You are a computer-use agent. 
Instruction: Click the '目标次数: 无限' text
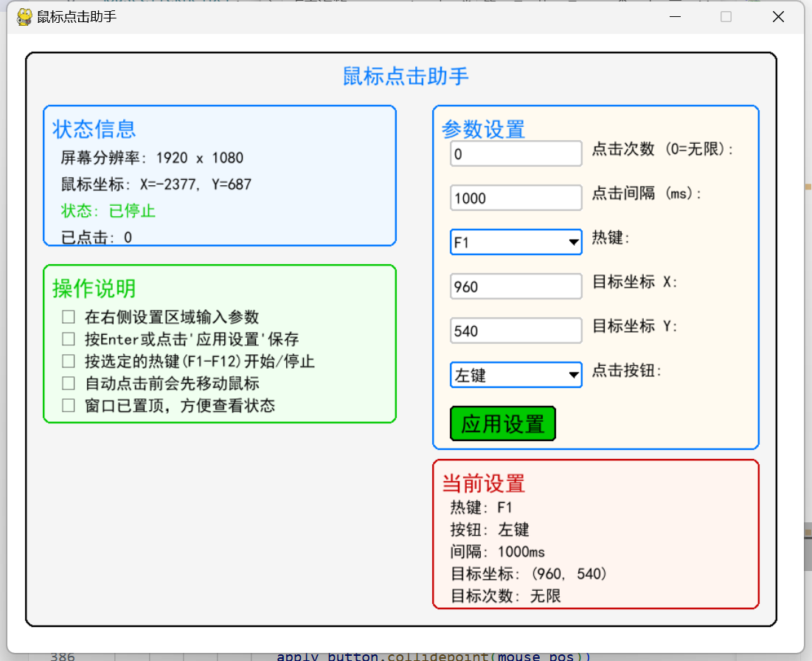tap(506, 596)
